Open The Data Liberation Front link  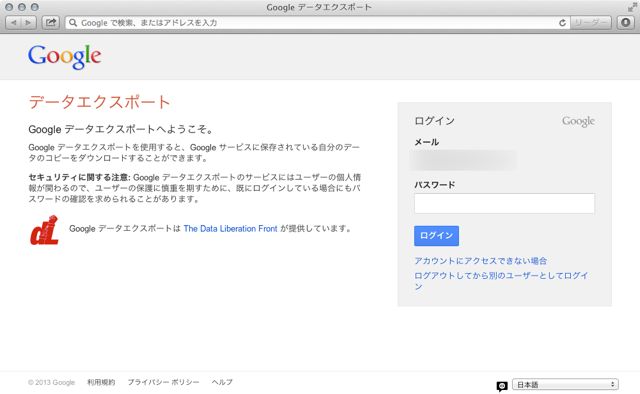[230, 229]
